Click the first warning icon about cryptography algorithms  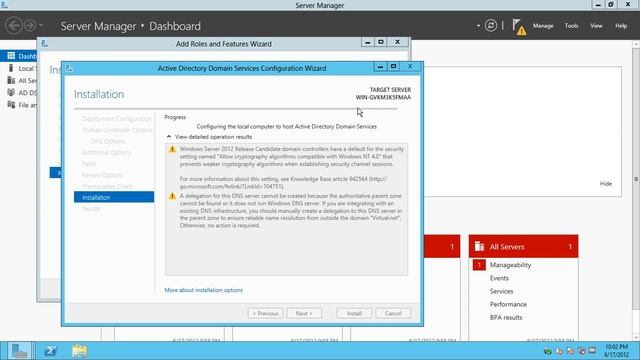172,149
